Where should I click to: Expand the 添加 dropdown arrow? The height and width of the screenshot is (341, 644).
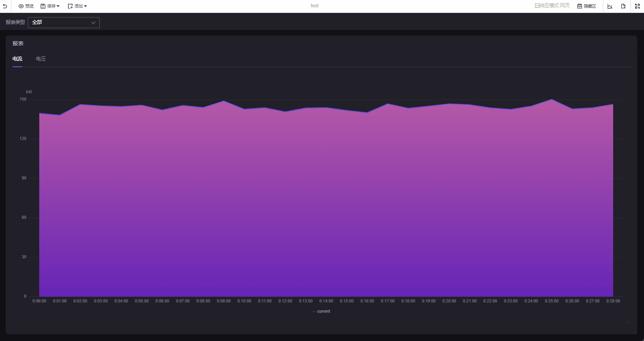86,6
